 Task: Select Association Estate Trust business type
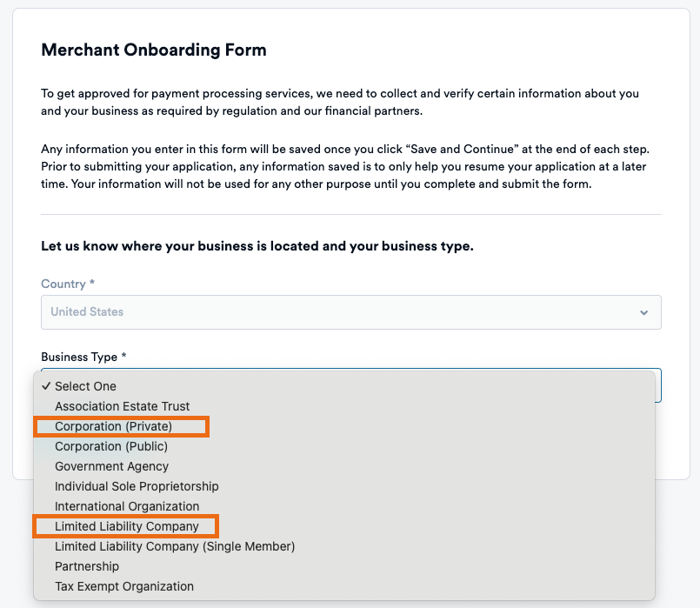122,406
